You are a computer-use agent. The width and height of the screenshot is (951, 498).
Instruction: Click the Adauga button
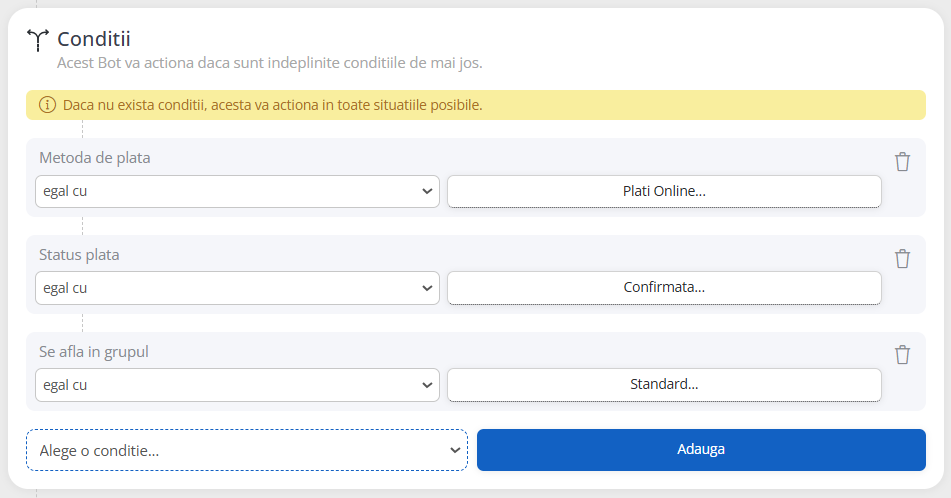[701, 450]
